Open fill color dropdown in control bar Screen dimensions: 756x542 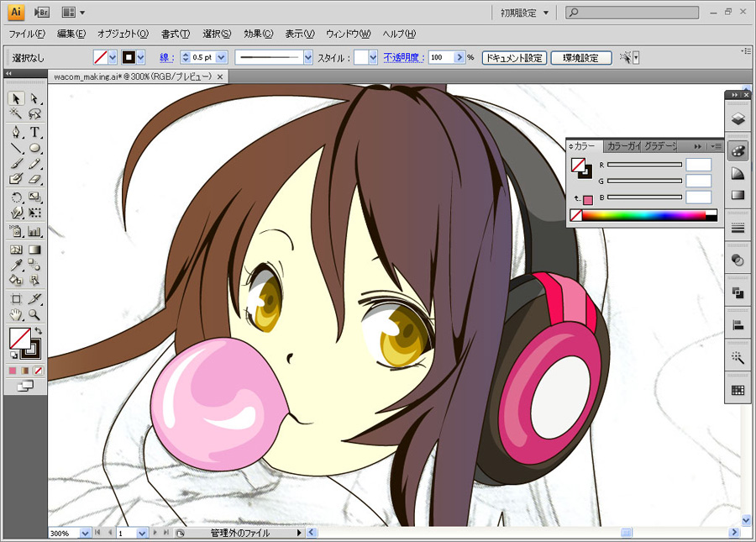[x=113, y=58]
